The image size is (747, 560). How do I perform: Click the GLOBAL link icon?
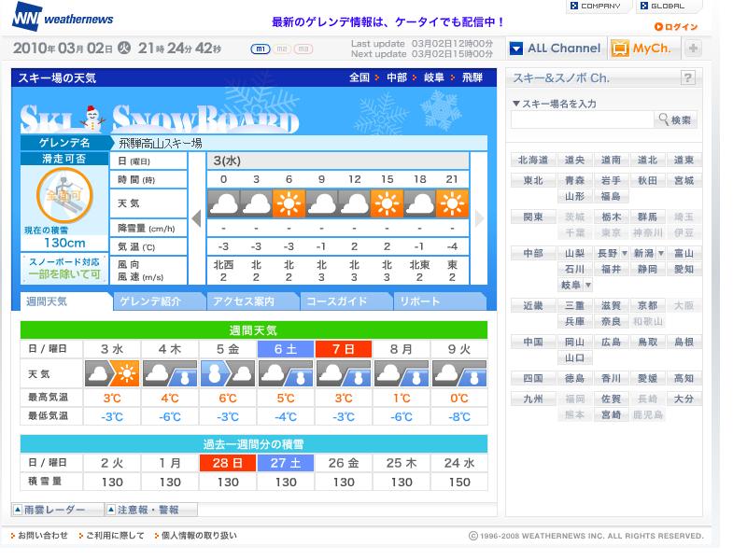point(644,6)
